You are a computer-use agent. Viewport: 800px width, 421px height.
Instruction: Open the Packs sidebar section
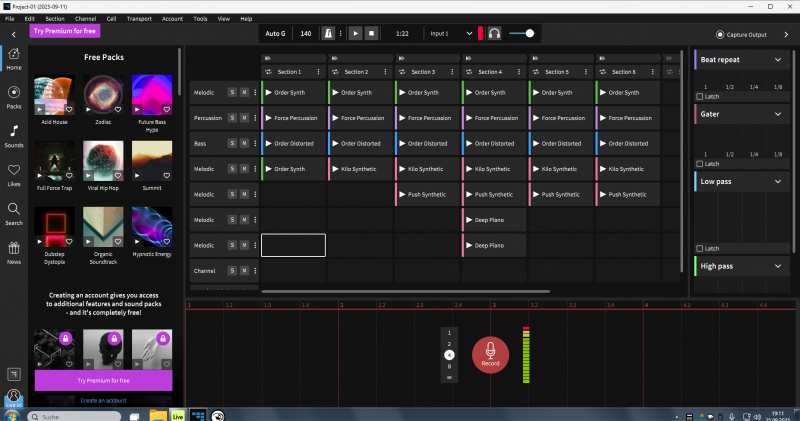click(14, 97)
